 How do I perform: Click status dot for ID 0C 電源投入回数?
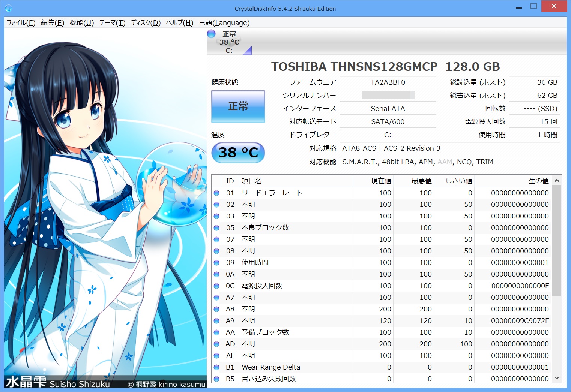click(216, 286)
